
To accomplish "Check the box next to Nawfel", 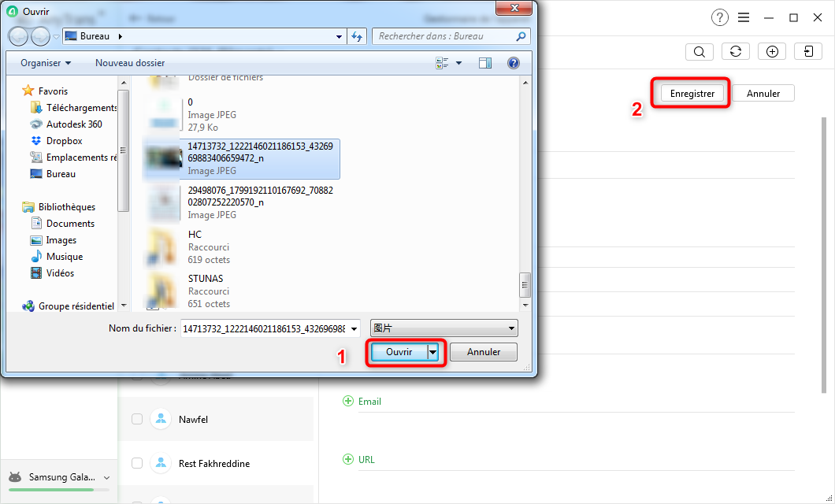I will click(137, 420).
